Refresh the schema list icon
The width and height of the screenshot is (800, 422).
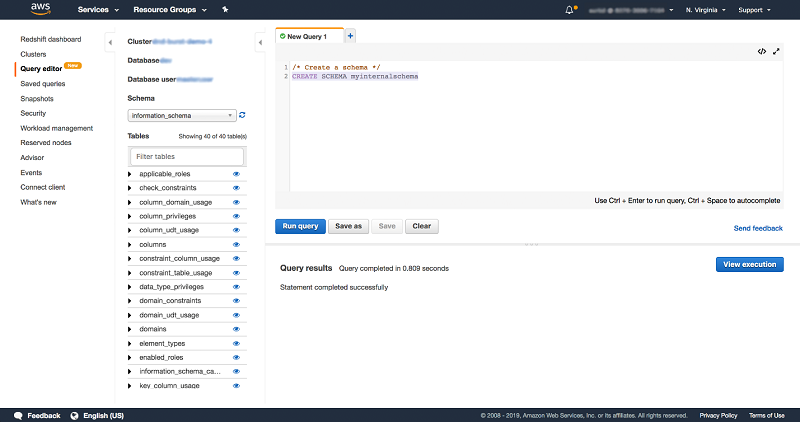(242, 115)
